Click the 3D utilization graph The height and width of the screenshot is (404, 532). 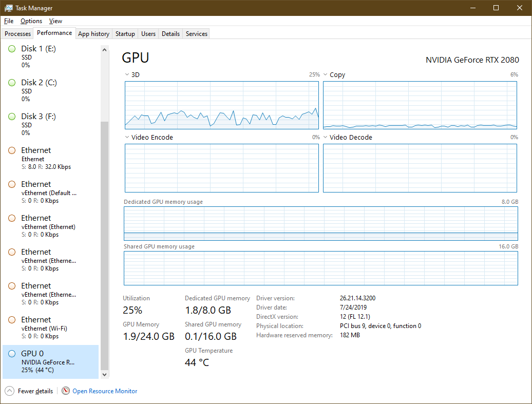(x=222, y=105)
